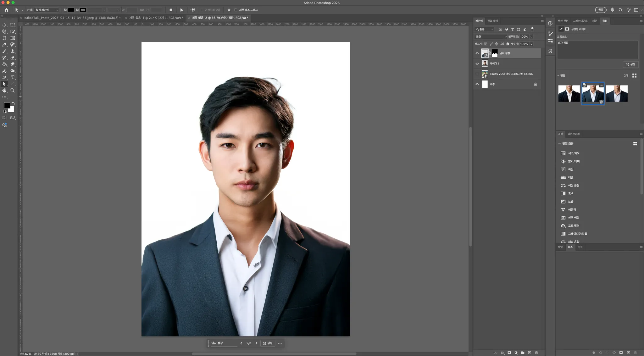Click the 공유 share button
This screenshot has width=644, height=356.
[601, 10]
